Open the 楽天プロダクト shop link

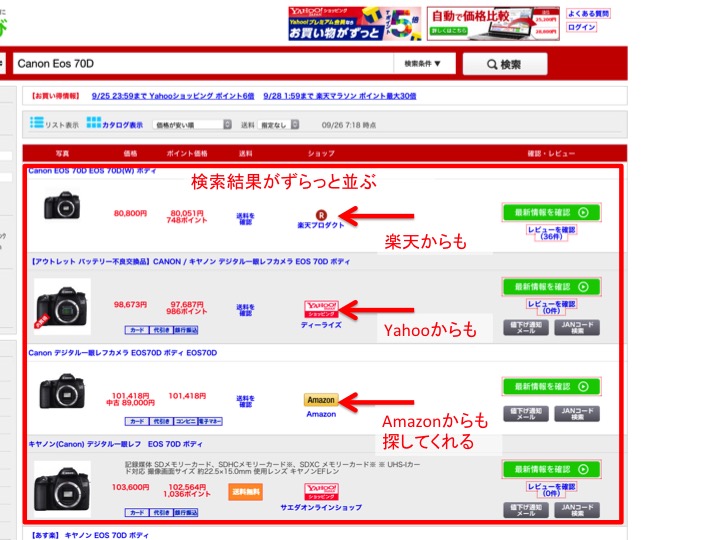click(321, 225)
